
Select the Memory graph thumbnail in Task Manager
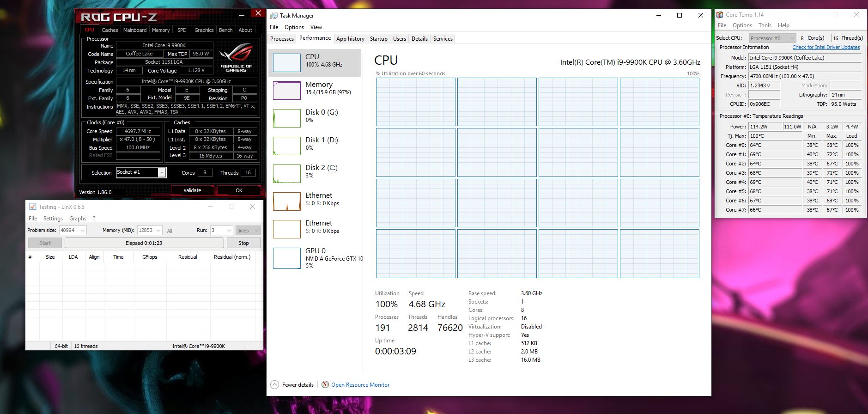click(287, 90)
